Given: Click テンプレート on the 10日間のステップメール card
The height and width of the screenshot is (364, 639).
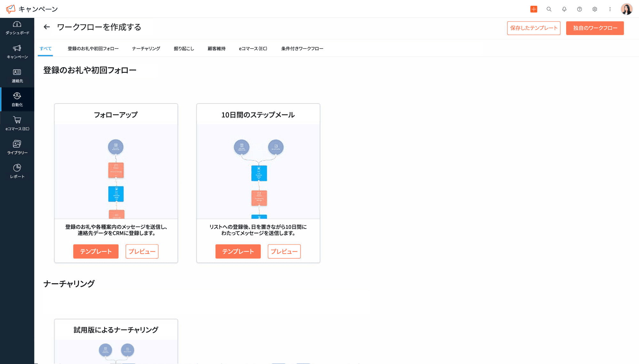Looking at the screenshot, I should click(x=238, y=251).
